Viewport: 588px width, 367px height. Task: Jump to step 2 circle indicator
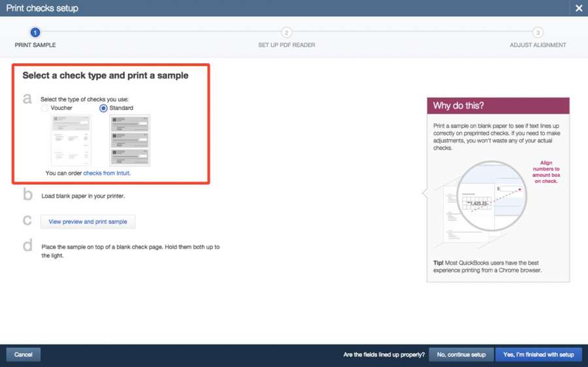pyautogui.click(x=286, y=32)
